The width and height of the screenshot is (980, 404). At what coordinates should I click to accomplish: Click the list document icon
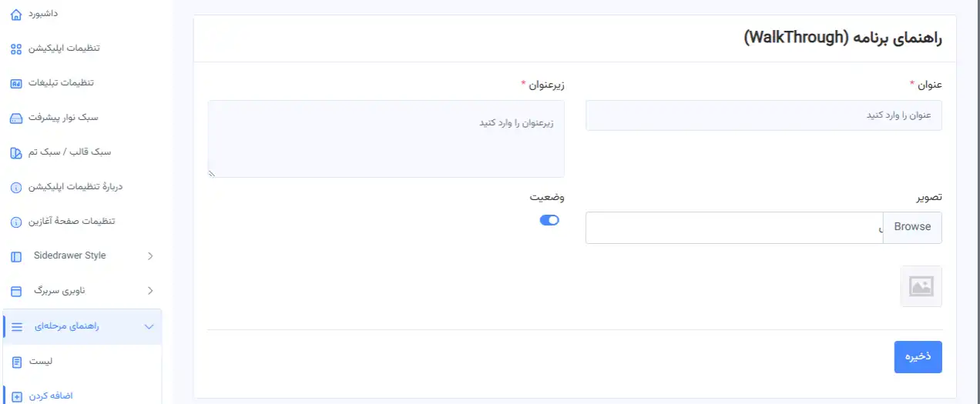[x=16, y=361]
